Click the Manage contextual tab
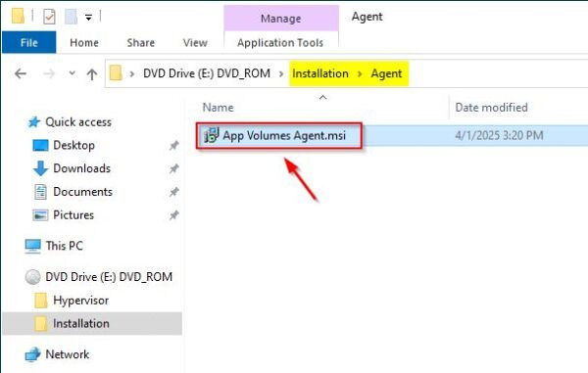Screen dimensions: 588x373 click(281, 19)
